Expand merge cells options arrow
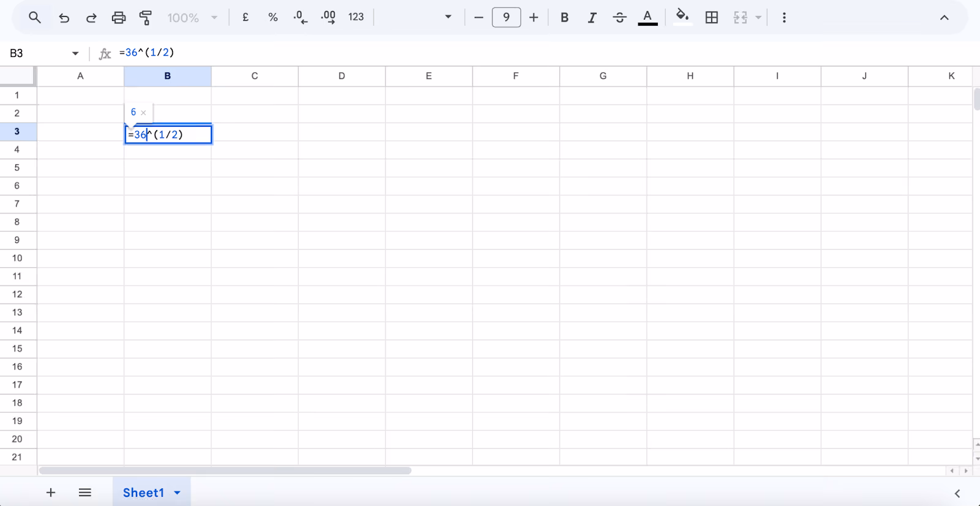The height and width of the screenshot is (506, 980). point(758,18)
